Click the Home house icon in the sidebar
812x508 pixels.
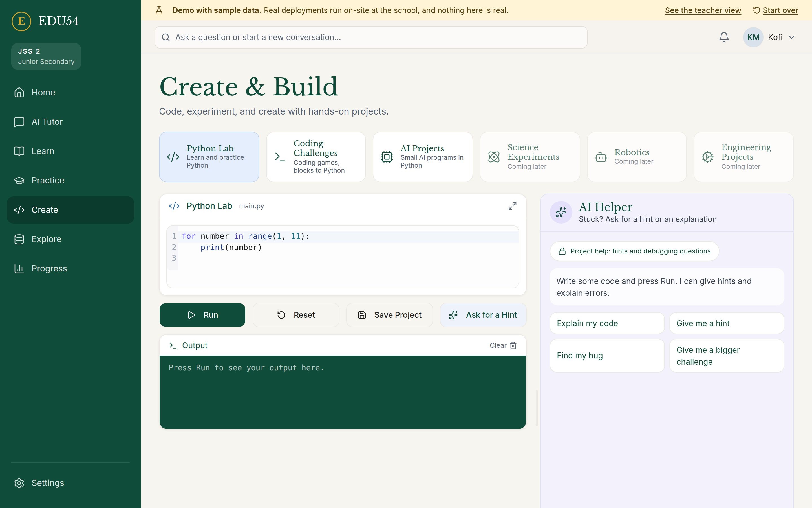(19, 92)
